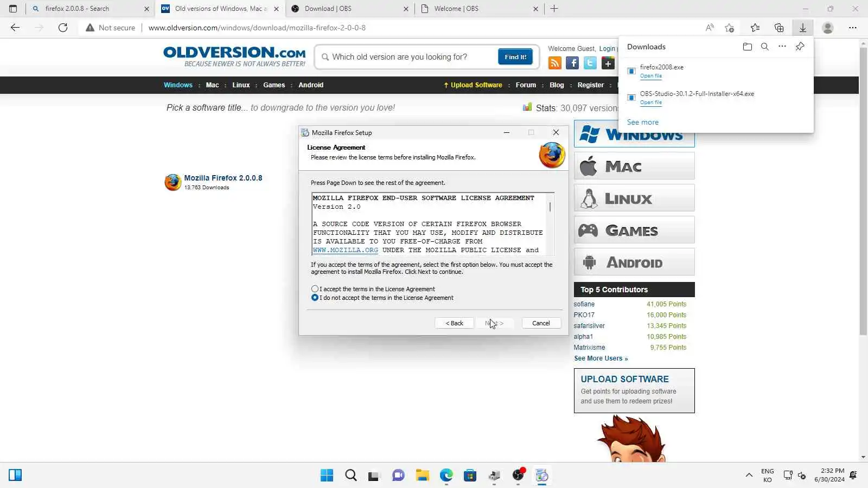Image resolution: width=868 pixels, height=488 pixels.
Task: Open the Collections icon in toolbar
Action: point(779,28)
